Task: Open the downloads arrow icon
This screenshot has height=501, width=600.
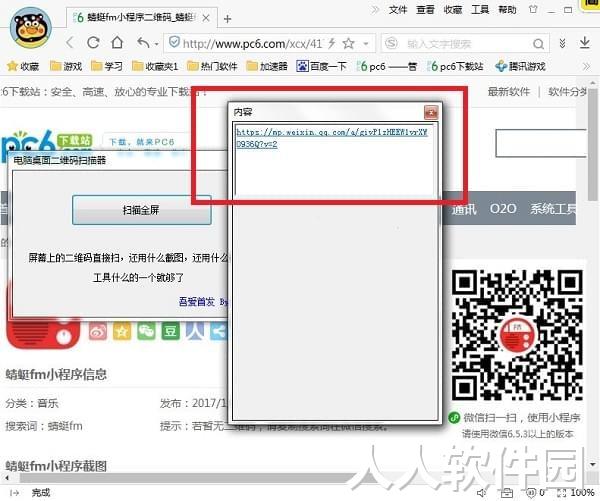Action: [584, 42]
